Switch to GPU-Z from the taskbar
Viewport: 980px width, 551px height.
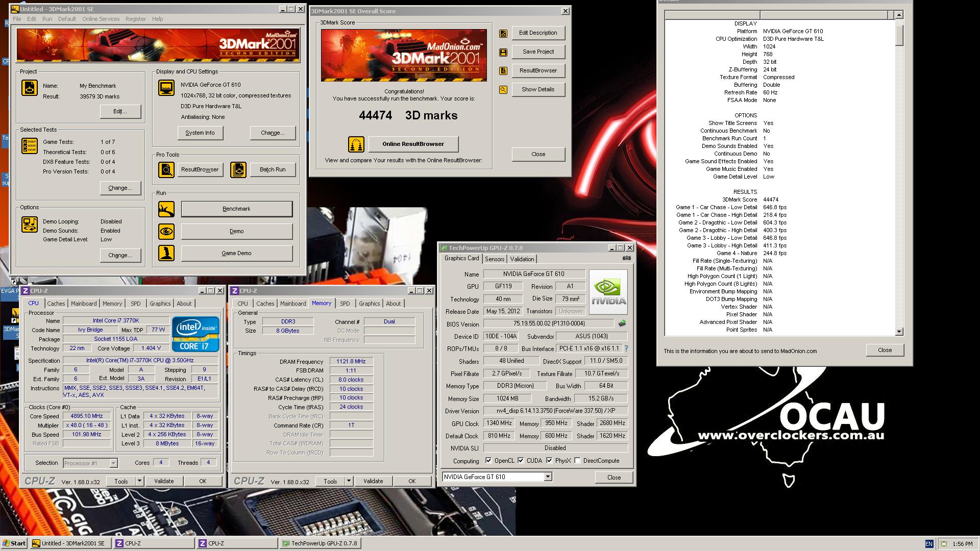[321, 543]
